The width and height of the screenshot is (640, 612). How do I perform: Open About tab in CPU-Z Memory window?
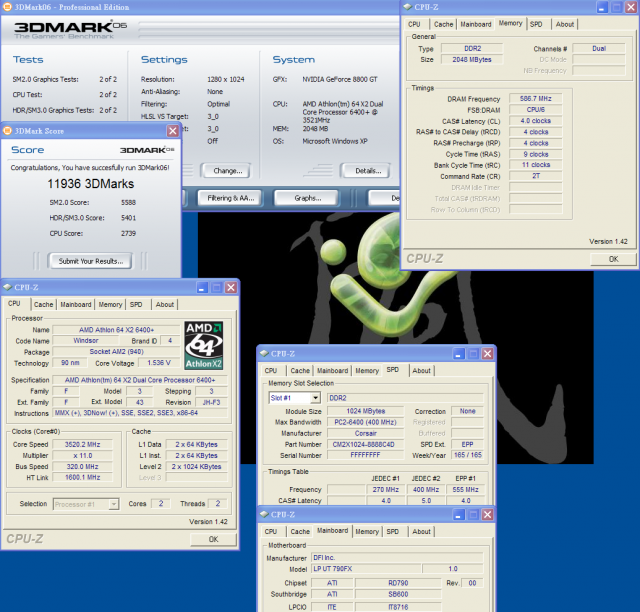[564, 24]
